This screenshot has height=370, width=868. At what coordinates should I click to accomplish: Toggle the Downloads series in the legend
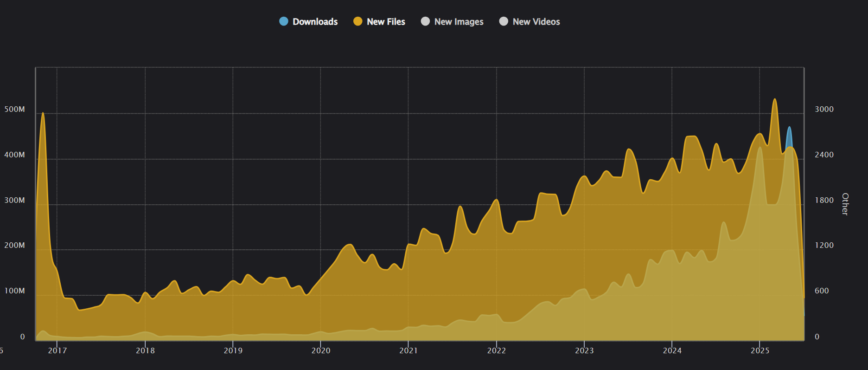pyautogui.click(x=308, y=22)
